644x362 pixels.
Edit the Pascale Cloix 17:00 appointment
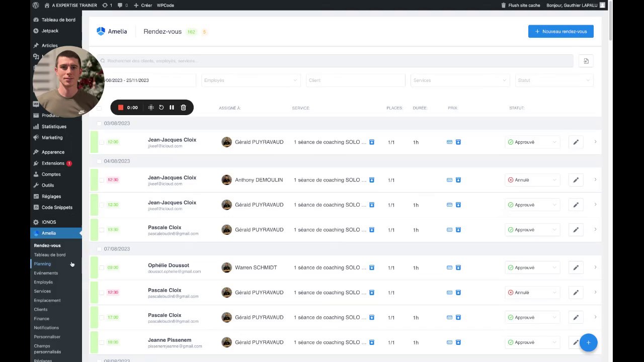(x=576, y=317)
